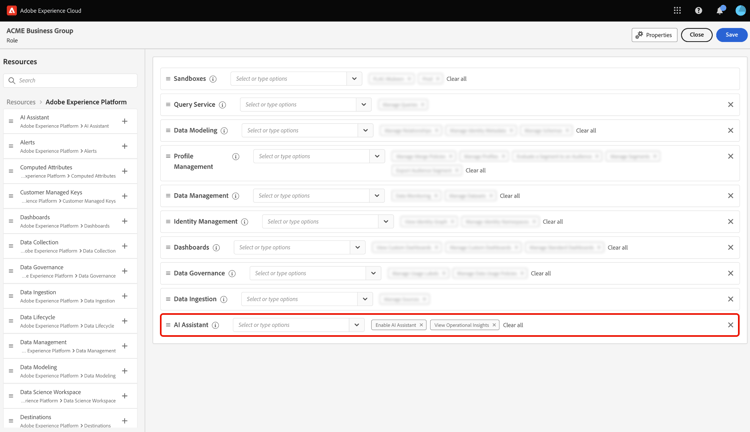750x432 pixels.
Task: Clear all Data Management permissions
Action: point(509,196)
